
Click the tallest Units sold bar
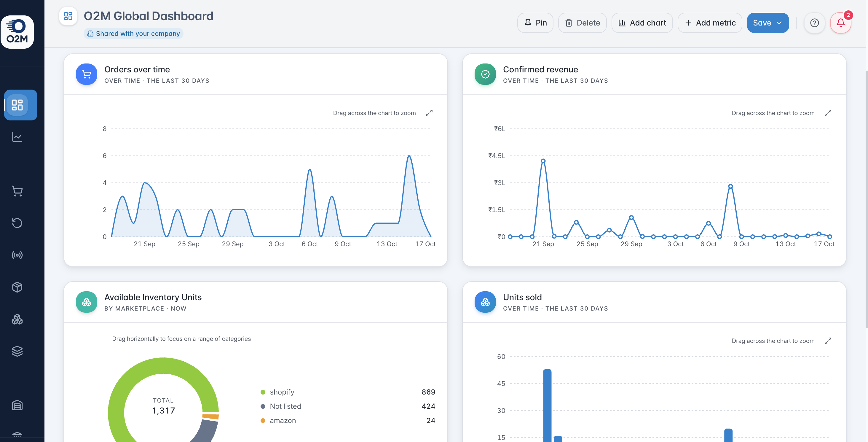(547, 406)
